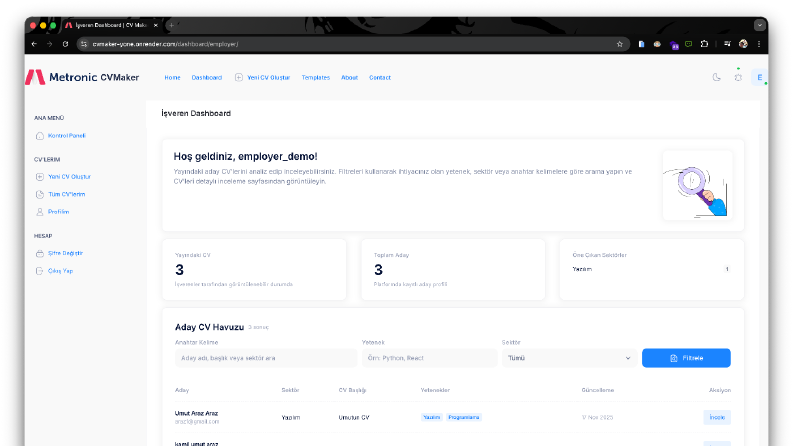Open the notifications bell icon
Viewport: 793px width, 446px height.
point(738,77)
